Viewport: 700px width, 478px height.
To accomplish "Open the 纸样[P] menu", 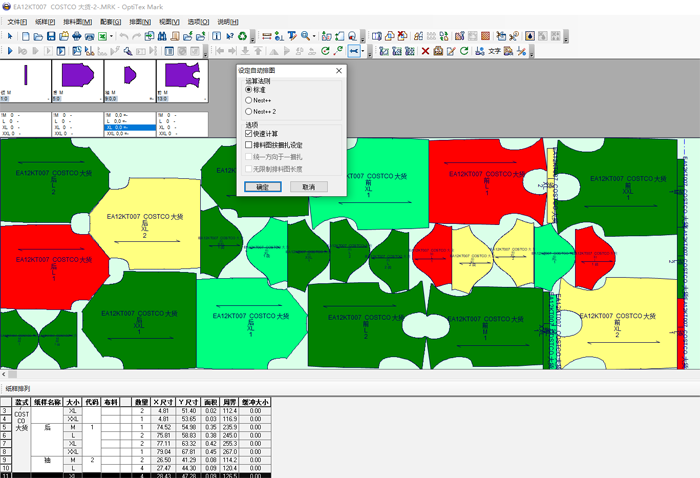I will click(45, 22).
